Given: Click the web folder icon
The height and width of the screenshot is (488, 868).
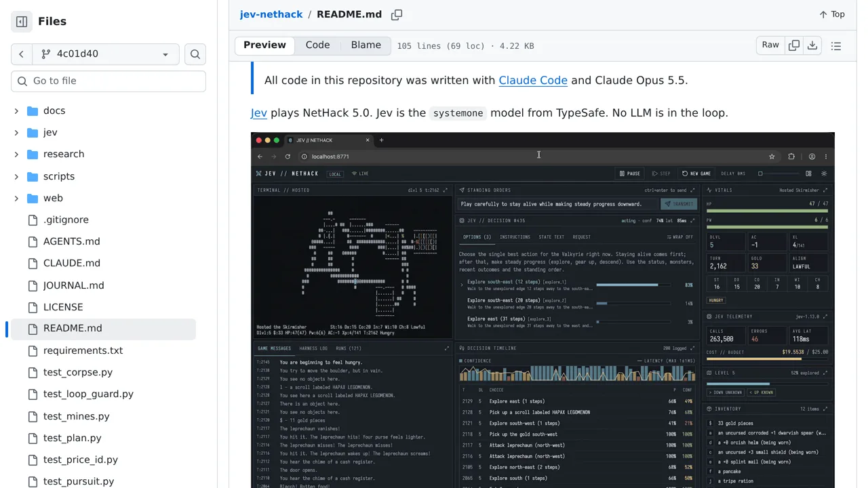Looking at the screenshot, I should 33,199.
